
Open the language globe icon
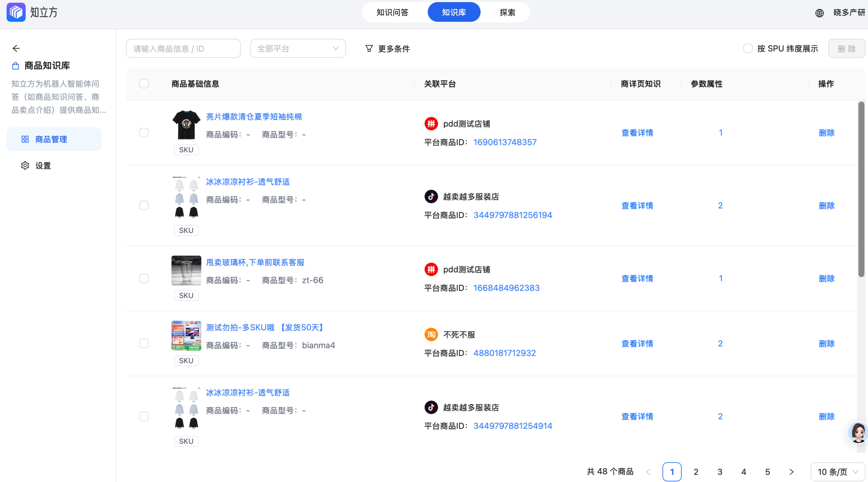click(x=819, y=13)
